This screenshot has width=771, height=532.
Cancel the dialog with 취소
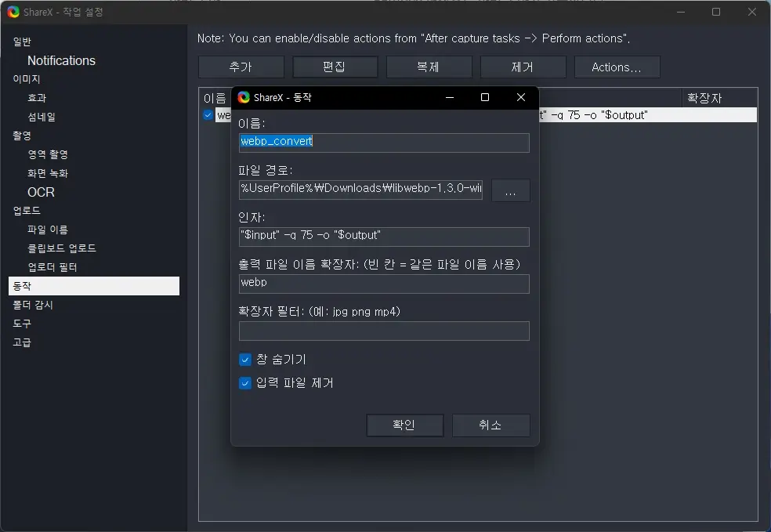pyautogui.click(x=490, y=425)
